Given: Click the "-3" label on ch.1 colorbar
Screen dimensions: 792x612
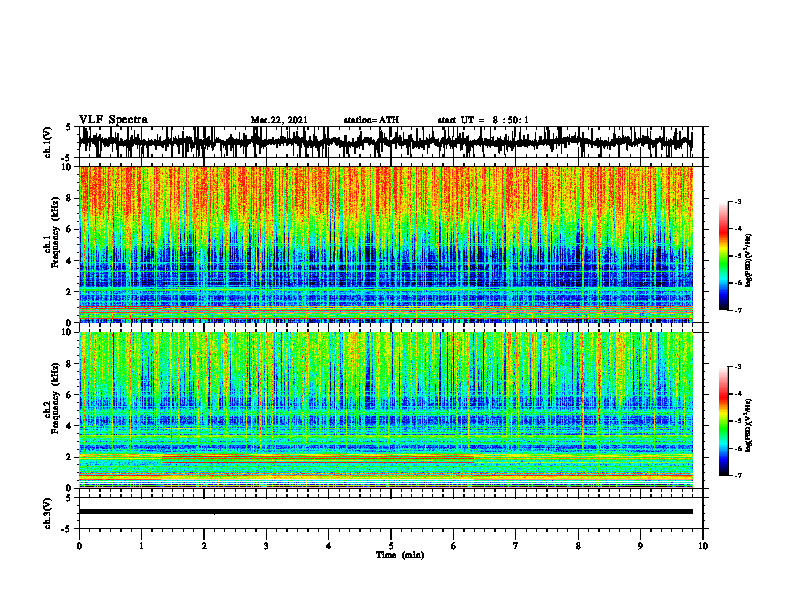Looking at the screenshot, I should [737, 201].
